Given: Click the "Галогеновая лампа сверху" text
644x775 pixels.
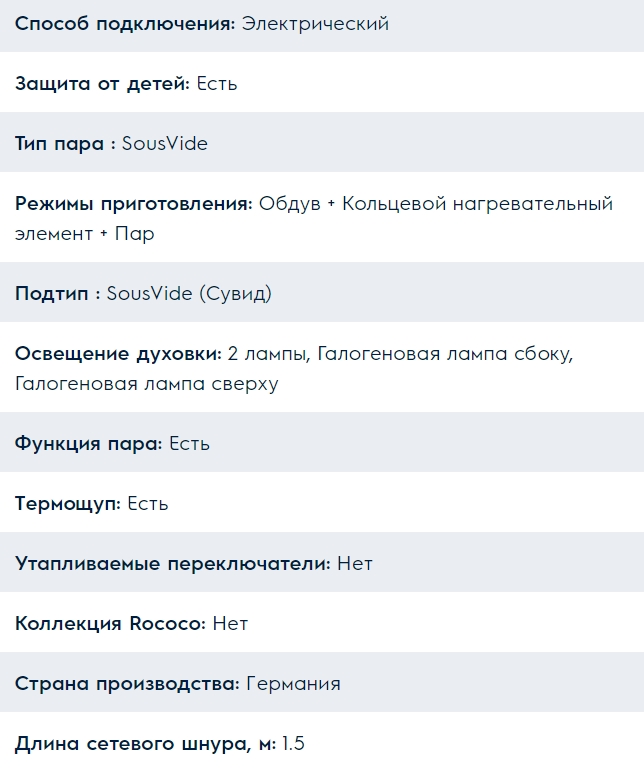Looking at the screenshot, I should click(146, 384).
